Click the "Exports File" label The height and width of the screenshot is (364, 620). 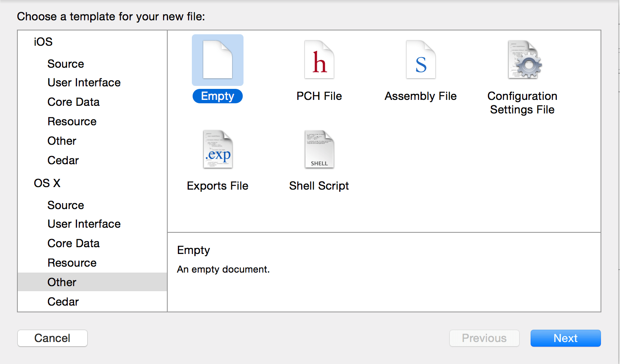218,186
